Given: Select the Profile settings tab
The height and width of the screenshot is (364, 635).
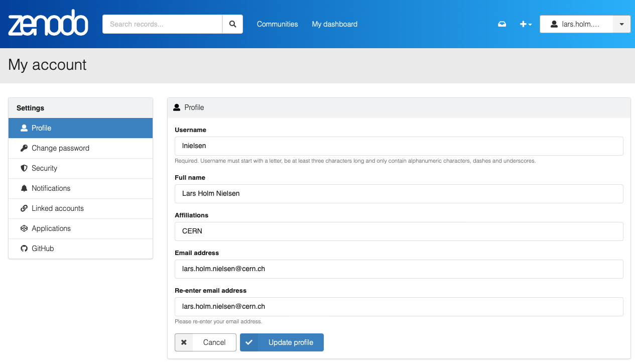Looking at the screenshot, I should (x=80, y=128).
